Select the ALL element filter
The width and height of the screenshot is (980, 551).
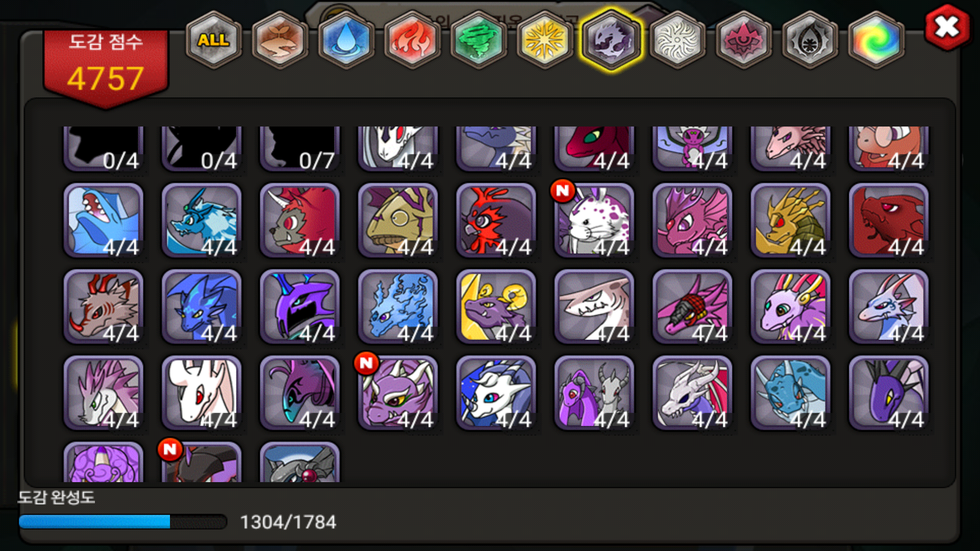[x=213, y=40]
